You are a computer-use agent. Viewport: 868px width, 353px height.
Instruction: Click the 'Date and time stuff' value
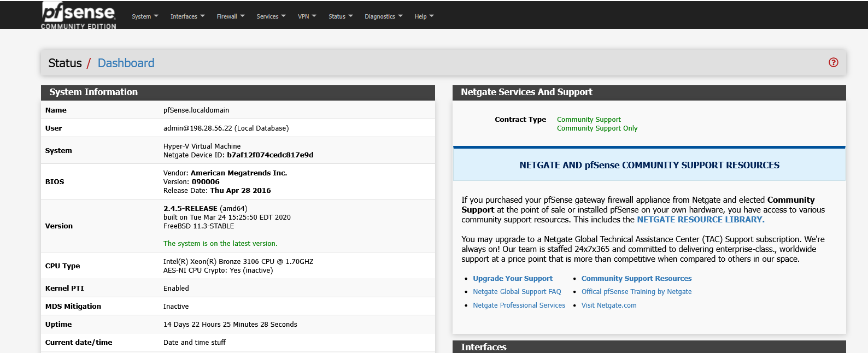point(194,343)
